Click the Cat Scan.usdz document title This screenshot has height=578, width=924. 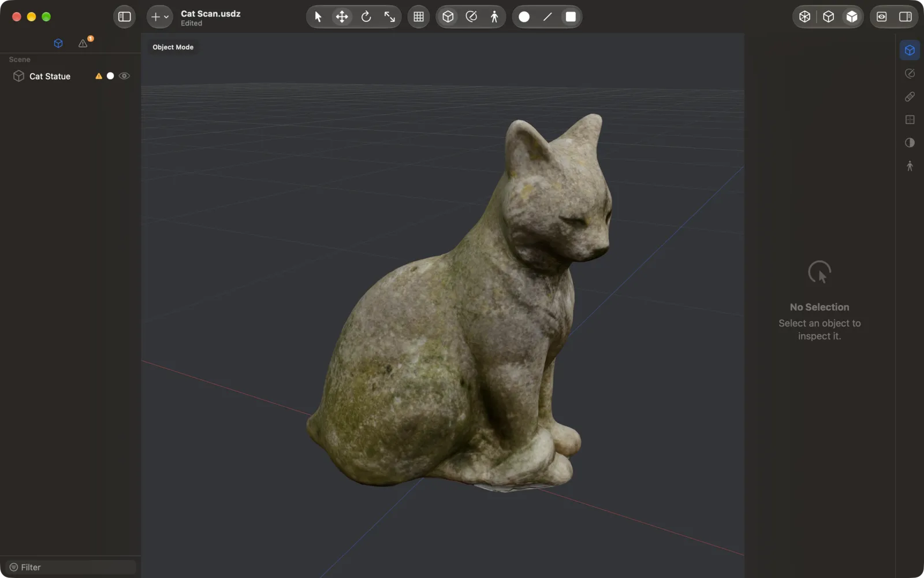211,13
